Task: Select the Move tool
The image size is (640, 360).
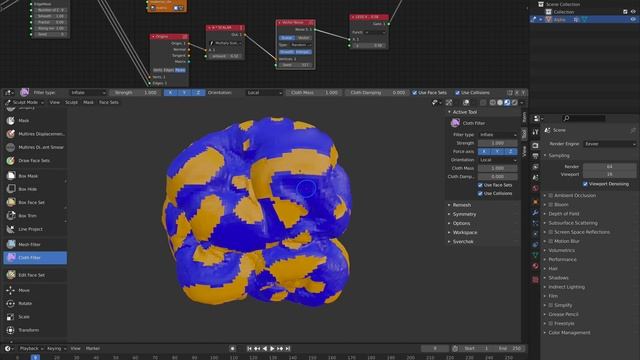Action: point(35,290)
